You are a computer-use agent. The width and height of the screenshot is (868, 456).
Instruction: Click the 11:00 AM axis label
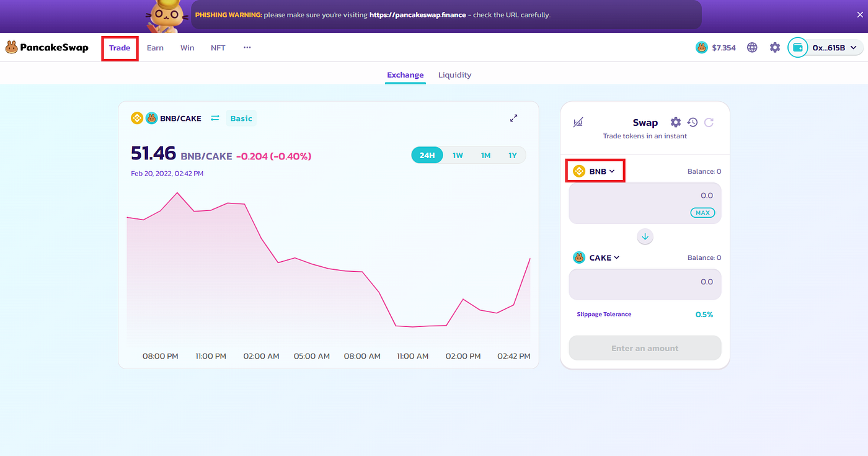click(x=413, y=356)
